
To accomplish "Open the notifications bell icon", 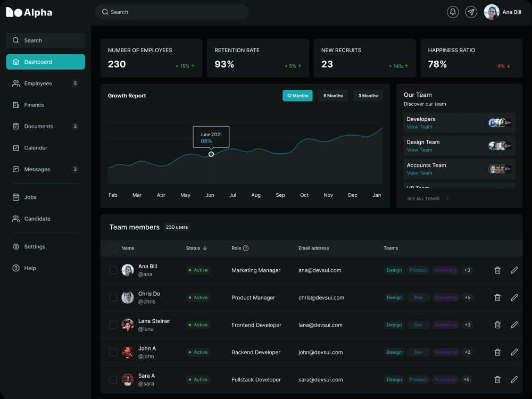I will point(453,12).
